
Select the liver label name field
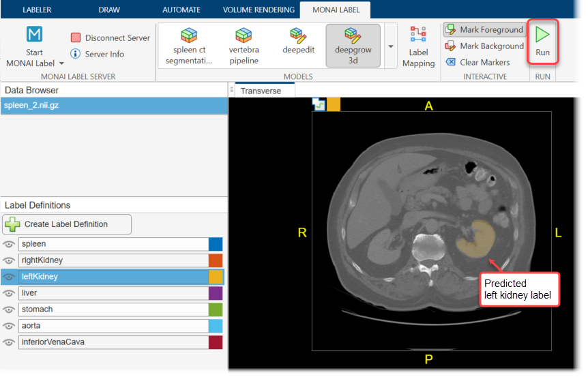pyautogui.click(x=114, y=293)
